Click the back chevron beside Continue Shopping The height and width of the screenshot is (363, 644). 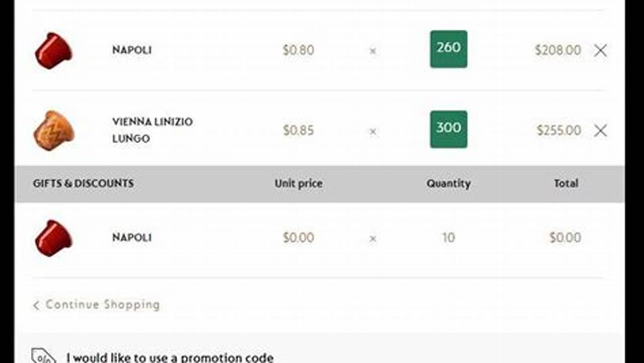(x=35, y=305)
